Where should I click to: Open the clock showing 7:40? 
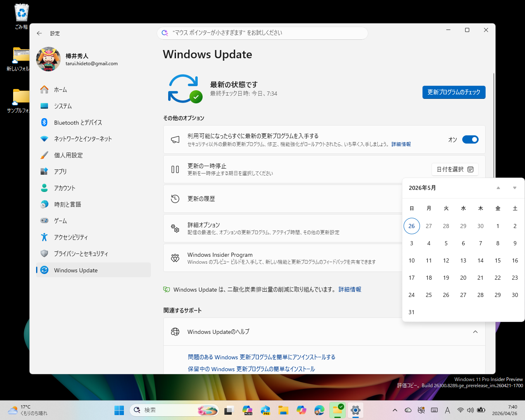(505, 410)
